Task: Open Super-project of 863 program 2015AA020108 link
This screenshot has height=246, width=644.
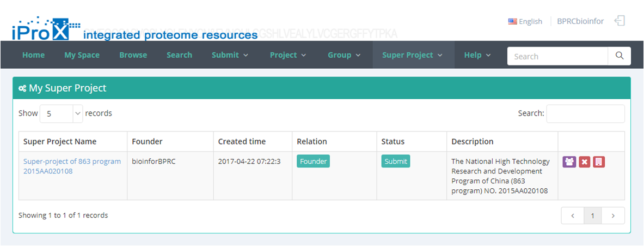Action: tap(72, 166)
